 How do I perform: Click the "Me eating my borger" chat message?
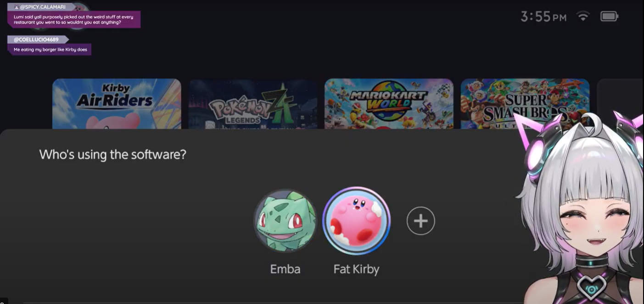50,50
